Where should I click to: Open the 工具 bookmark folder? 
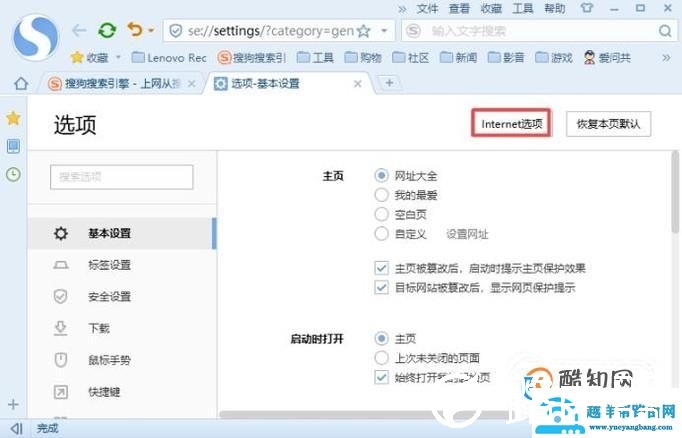(x=315, y=57)
